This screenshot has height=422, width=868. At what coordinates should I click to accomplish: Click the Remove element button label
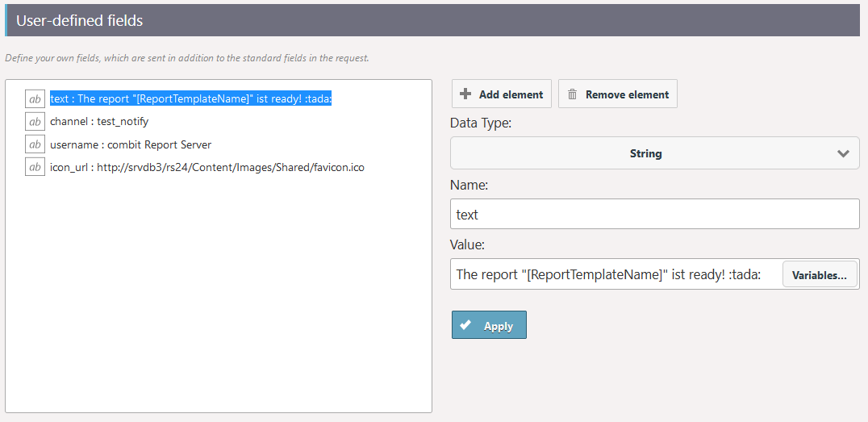[x=627, y=94]
